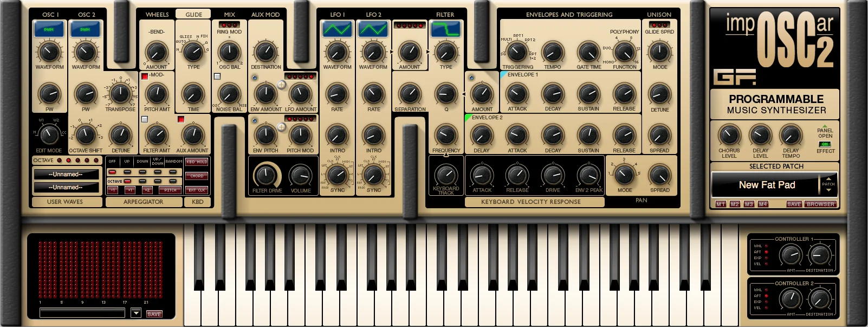
Task: Open the second --Unnamed-- user wave selector
Action: (x=66, y=188)
